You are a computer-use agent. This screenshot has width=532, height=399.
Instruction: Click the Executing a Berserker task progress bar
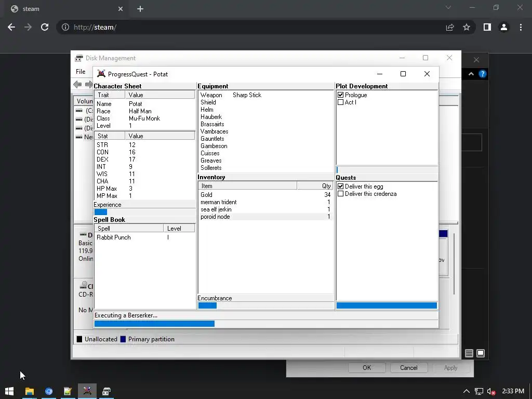[x=266, y=324]
